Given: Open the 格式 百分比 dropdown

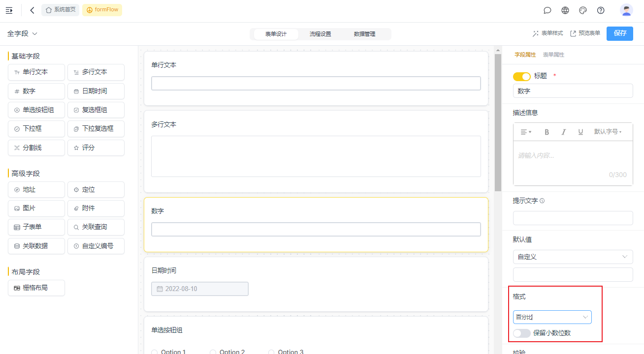Looking at the screenshot, I should tap(552, 317).
